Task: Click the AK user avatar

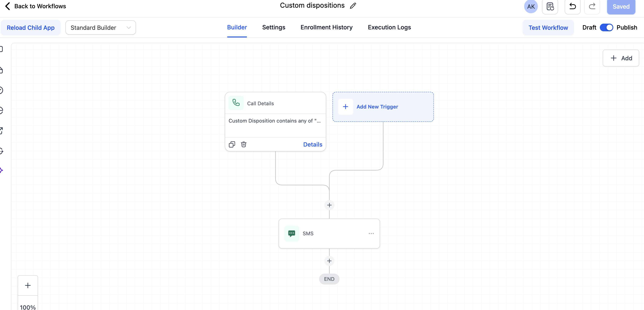Action: (531, 7)
